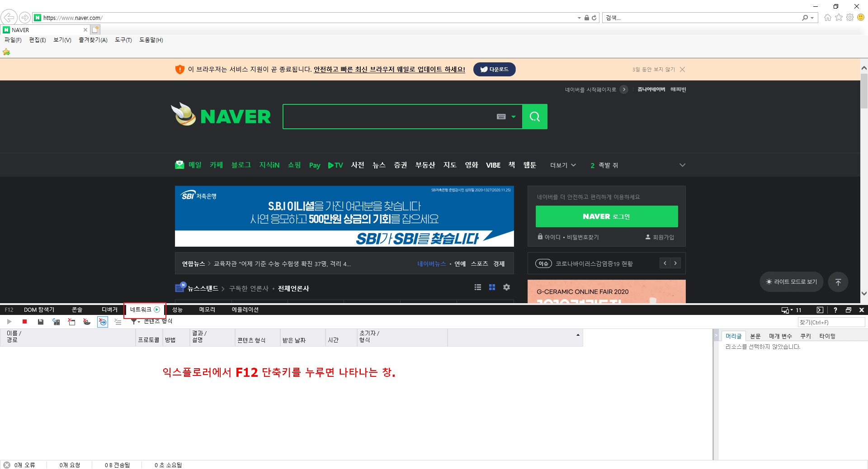Collapse the request details pane
This screenshot has width=868, height=469.
point(716,336)
